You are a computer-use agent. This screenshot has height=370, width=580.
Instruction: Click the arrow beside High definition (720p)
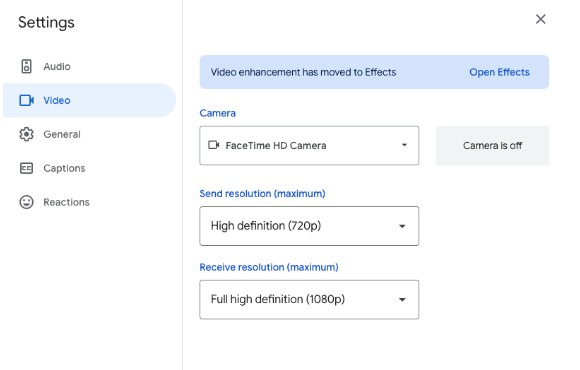point(402,226)
